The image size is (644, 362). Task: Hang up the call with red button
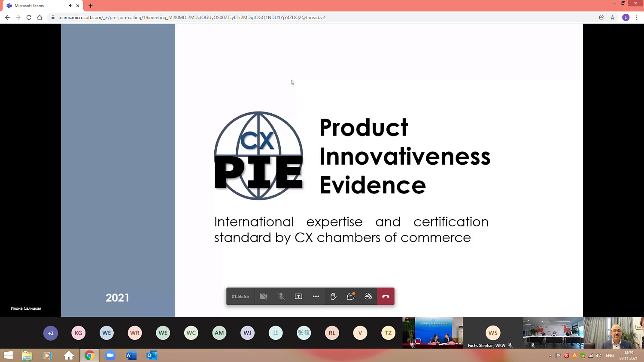[x=386, y=296]
